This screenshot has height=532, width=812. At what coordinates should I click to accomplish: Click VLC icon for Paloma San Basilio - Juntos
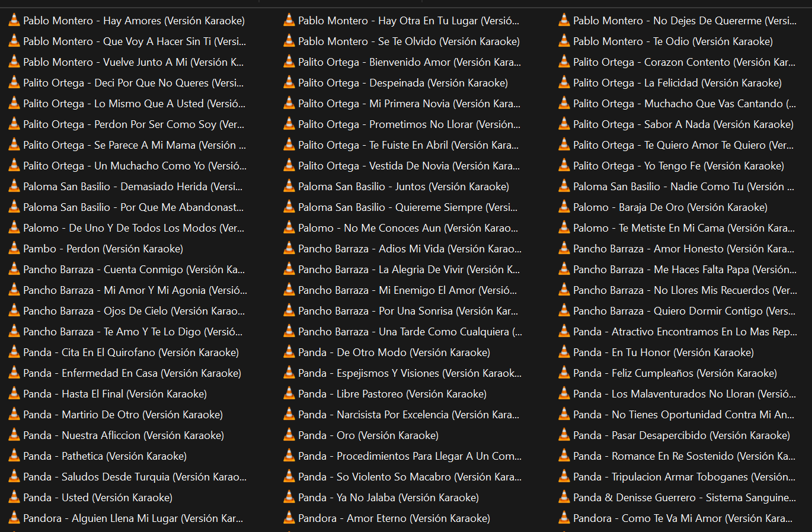coord(289,187)
